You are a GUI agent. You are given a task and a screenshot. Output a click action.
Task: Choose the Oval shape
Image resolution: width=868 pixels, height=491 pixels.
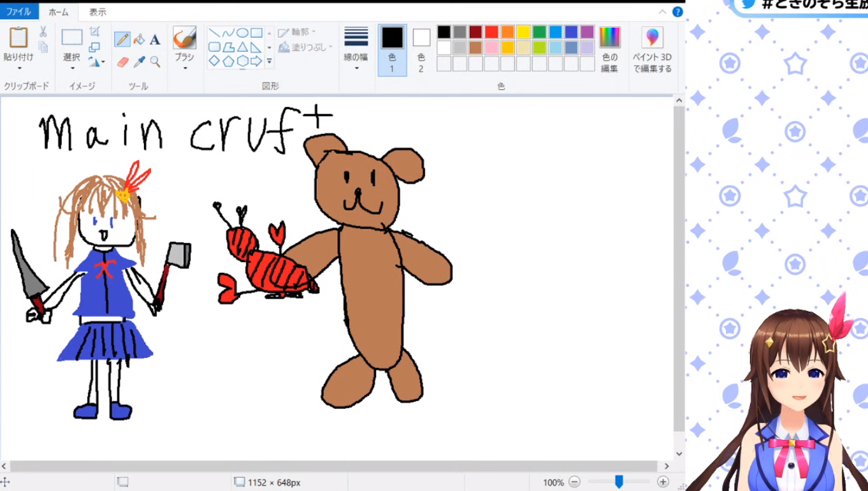[242, 33]
